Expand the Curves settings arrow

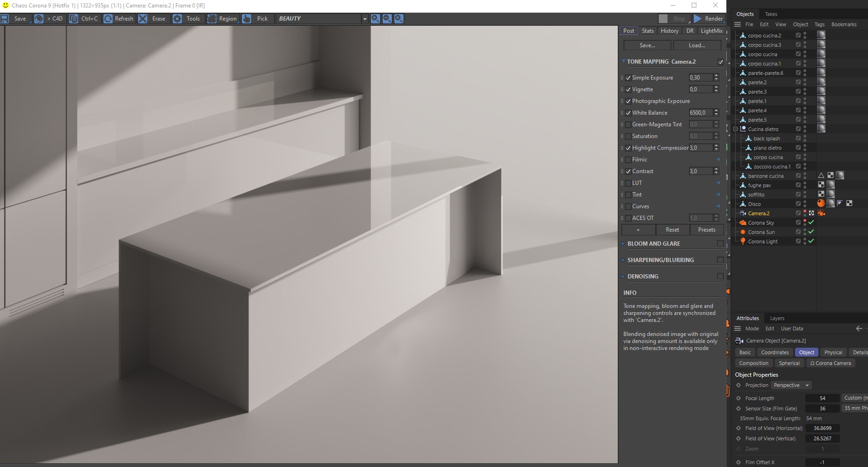(x=718, y=206)
